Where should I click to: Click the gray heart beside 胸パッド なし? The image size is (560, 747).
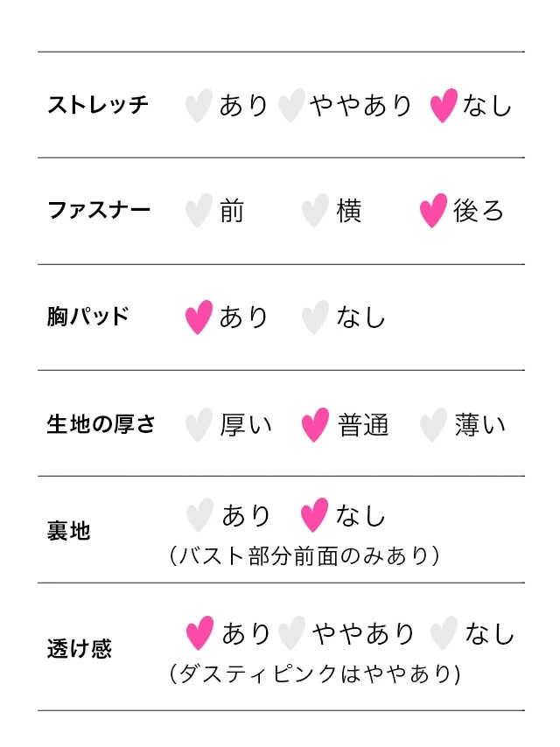coord(315,317)
